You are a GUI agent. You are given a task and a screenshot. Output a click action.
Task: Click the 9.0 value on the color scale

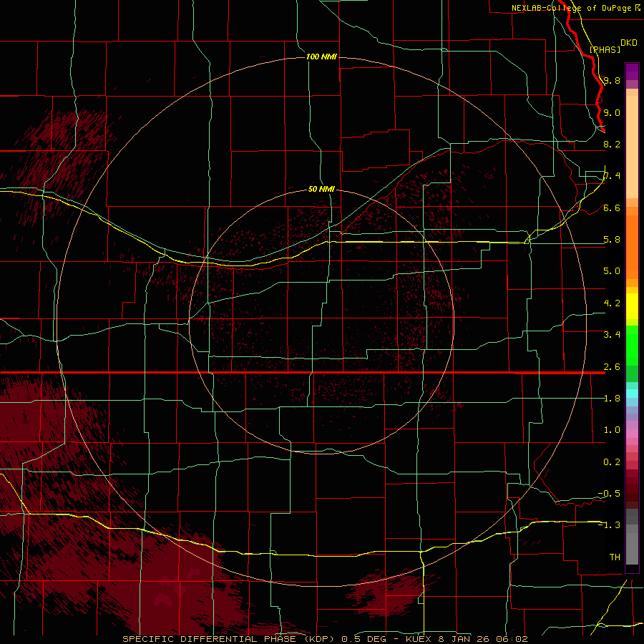pos(612,112)
